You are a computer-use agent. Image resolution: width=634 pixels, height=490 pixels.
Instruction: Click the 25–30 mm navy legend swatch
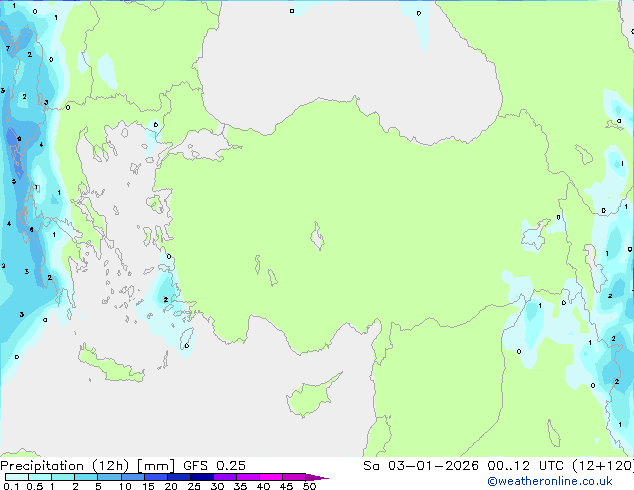(201, 477)
